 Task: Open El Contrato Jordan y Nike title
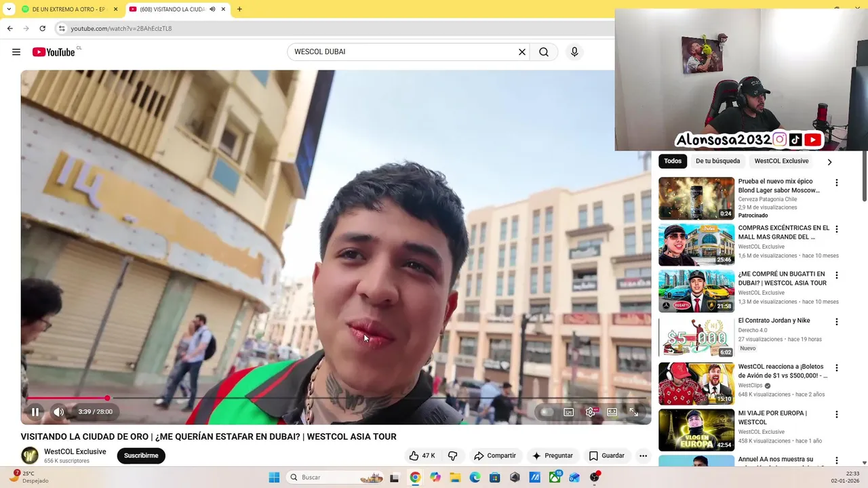pos(774,321)
